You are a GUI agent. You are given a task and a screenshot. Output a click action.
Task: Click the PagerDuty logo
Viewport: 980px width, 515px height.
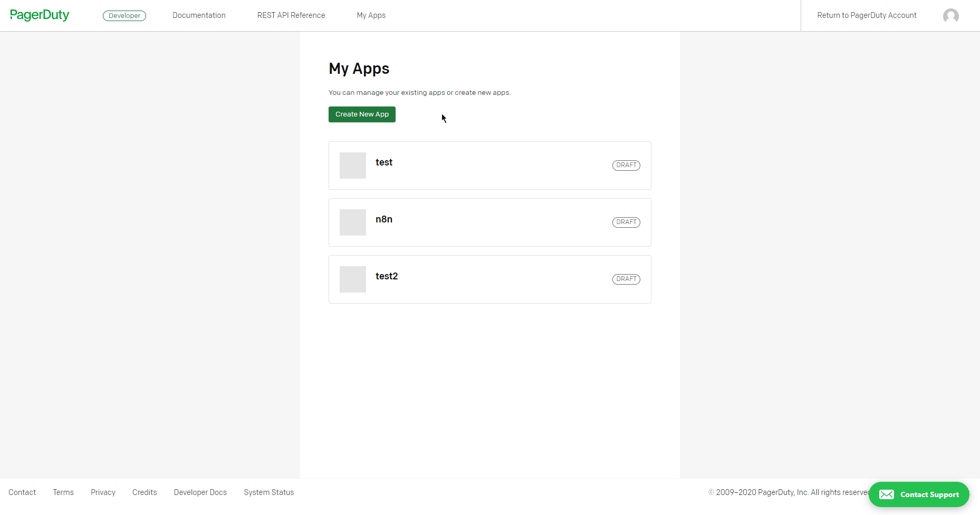tap(40, 15)
